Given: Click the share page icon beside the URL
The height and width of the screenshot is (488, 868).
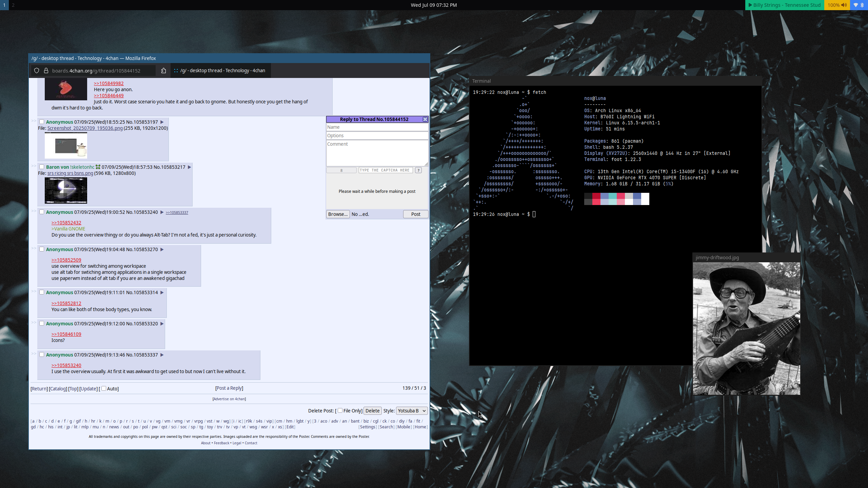Looking at the screenshot, I should [x=163, y=70].
